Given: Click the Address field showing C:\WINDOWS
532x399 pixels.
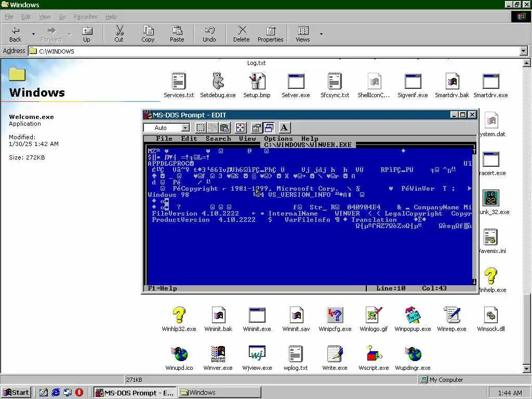Looking at the screenshot, I should tap(273, 51).
